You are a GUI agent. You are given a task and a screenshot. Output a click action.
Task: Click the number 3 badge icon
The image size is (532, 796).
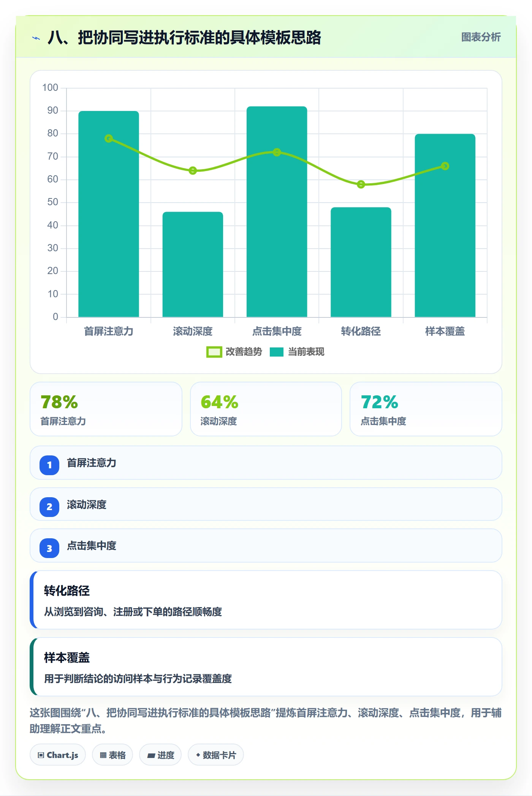[x=49, y=548]
